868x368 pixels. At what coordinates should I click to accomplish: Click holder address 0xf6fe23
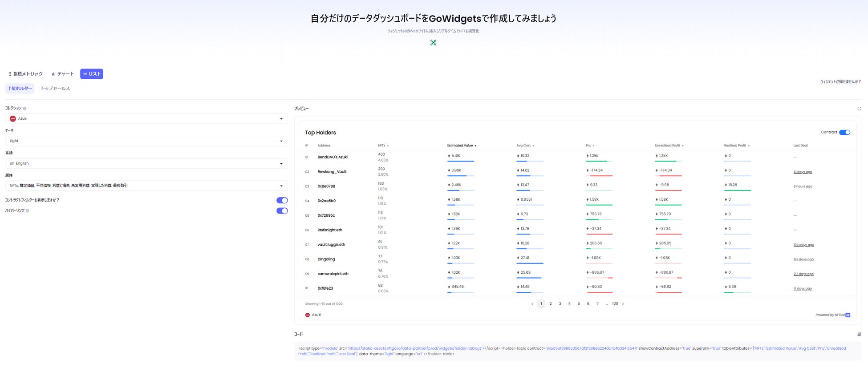325,288
